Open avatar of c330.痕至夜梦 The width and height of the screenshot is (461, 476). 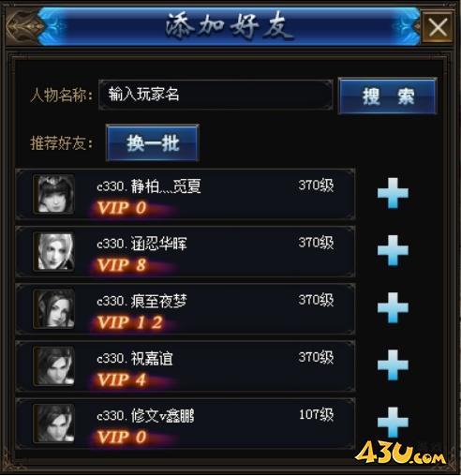[54, 308]
